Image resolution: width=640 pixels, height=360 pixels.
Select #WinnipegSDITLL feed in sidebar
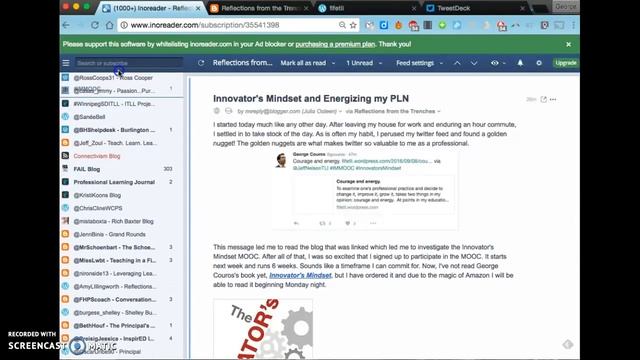pos(114,104)
